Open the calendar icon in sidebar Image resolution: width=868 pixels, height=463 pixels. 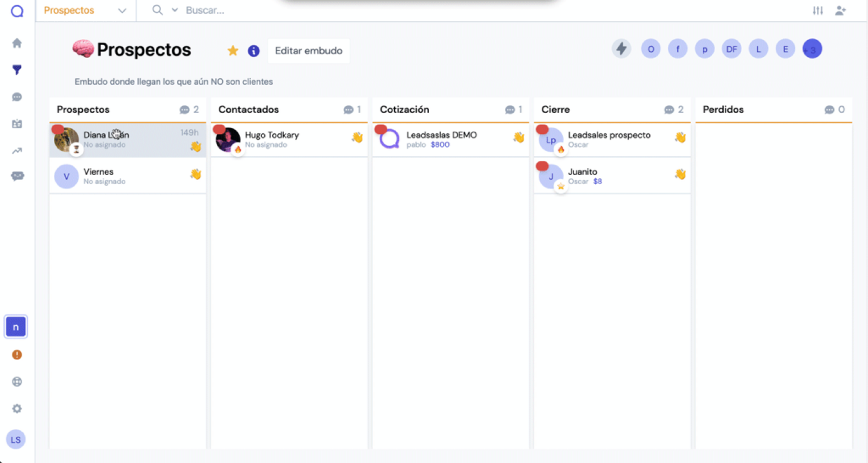17,124
